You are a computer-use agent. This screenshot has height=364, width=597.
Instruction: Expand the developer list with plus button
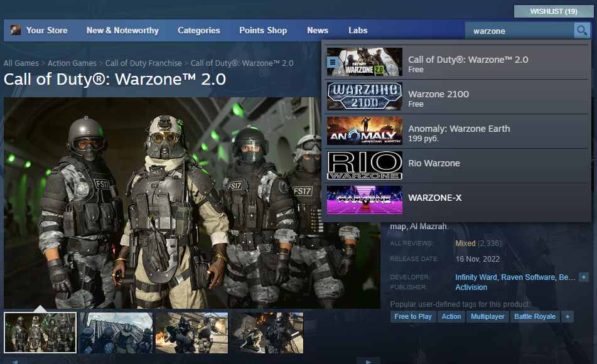584,277
